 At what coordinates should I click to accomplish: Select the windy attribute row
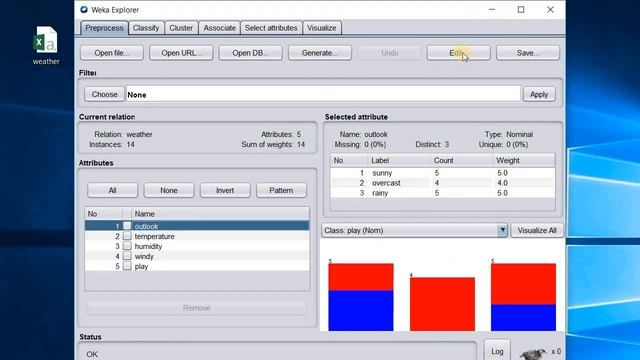click(x=197, y=256)
